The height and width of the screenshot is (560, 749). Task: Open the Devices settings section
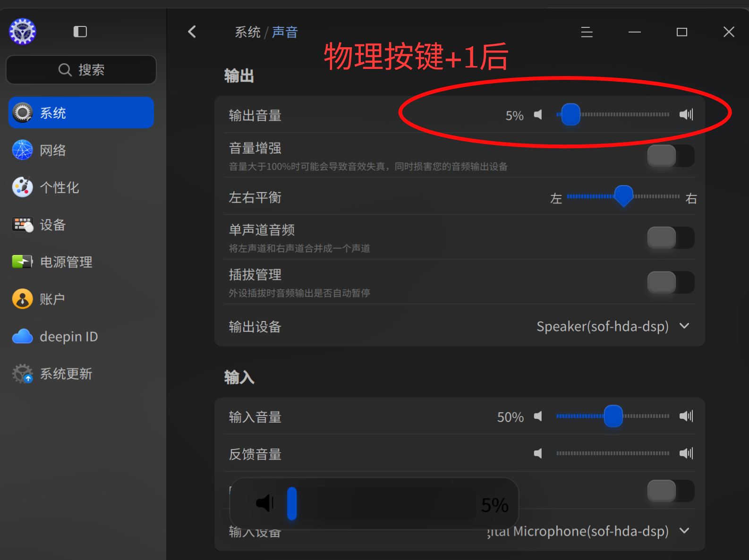[x=81, y=225]
